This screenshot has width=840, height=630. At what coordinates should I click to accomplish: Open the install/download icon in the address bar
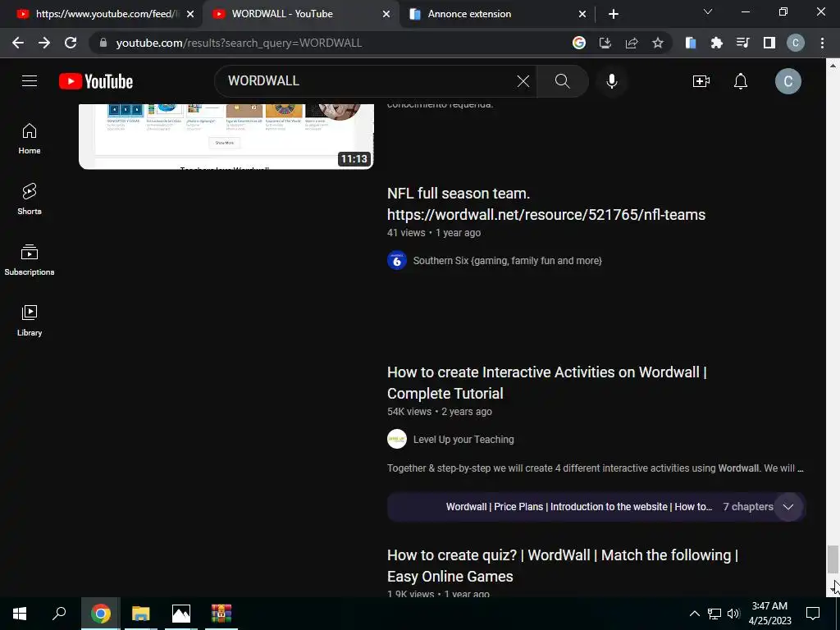(x=605, y=43)
